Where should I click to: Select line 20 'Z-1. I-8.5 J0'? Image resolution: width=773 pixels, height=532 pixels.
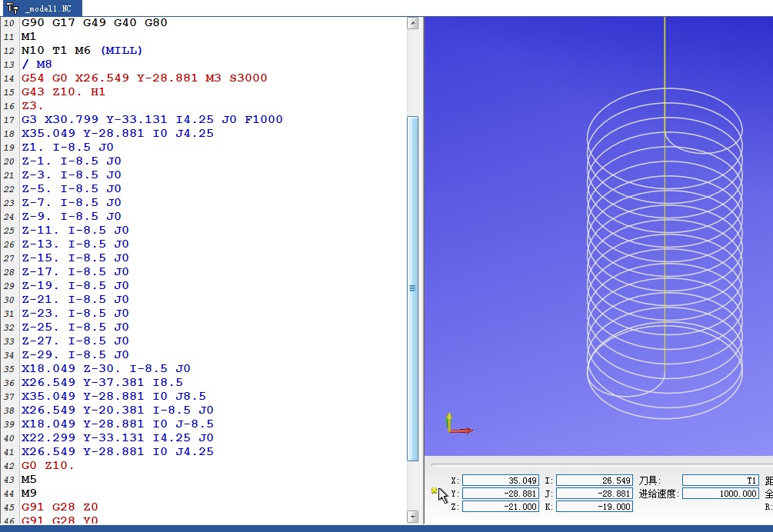(72, 161)
